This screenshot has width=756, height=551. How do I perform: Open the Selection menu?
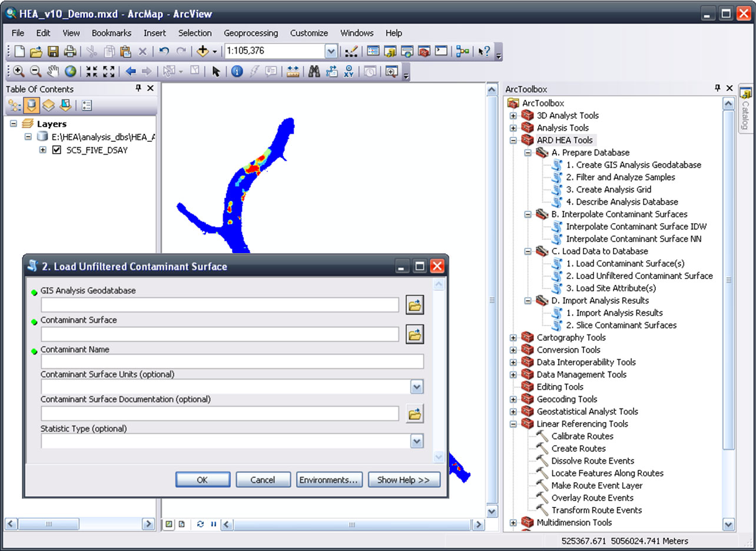[x=195, y=33]
